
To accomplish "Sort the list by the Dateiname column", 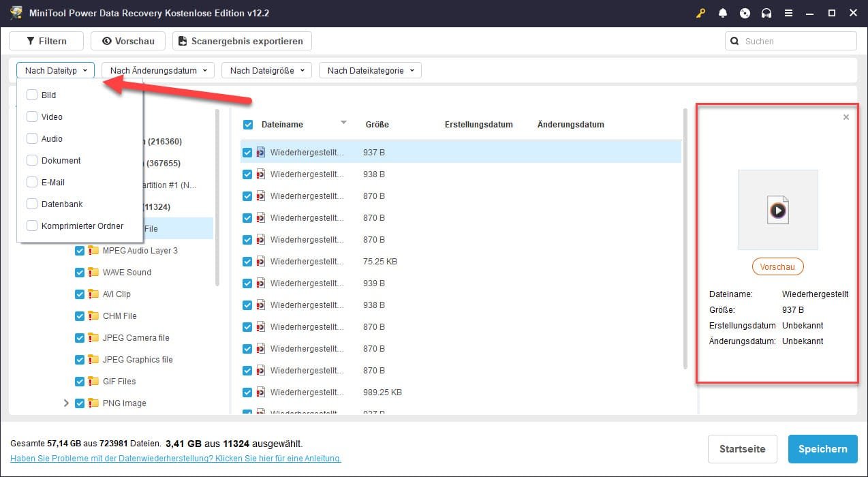I will pos(283,124).
